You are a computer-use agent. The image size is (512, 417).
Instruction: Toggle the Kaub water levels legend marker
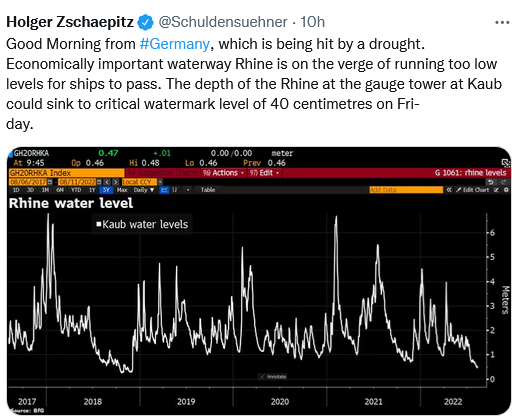[x=99, y=224]
